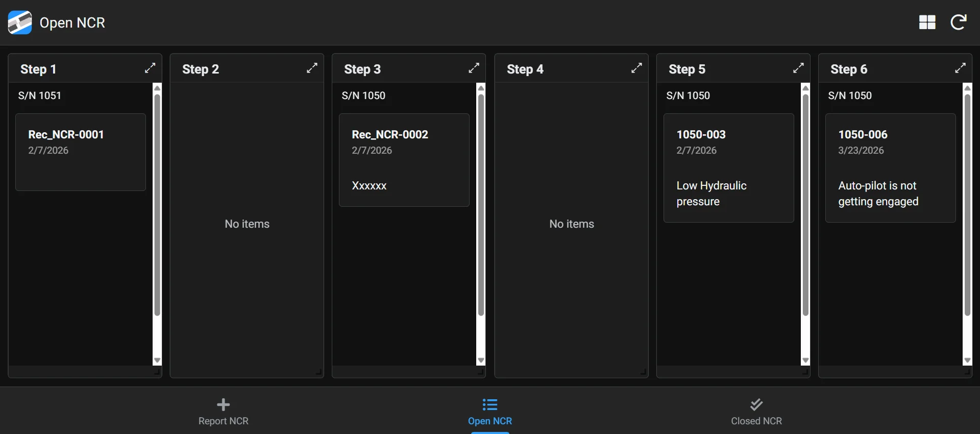Viewport: 980px width, 434px height.
Task: Click Step 5 scrollbar down arrow
Action: click(x=805, y=360)
